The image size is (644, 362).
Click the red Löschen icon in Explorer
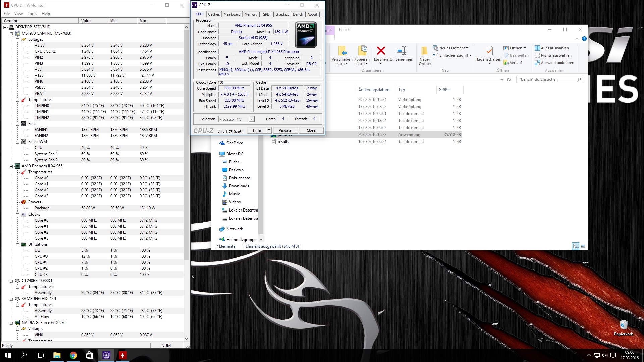coord(381,51)
